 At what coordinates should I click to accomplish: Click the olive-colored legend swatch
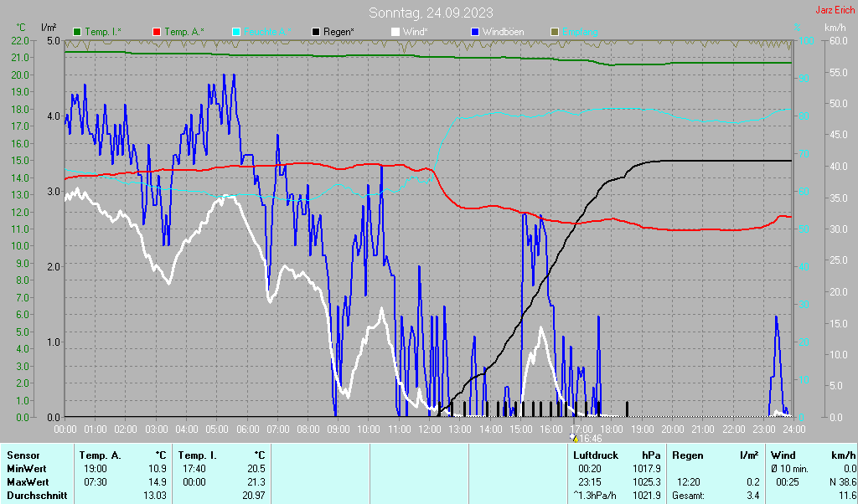pyautogui.click(x=555, y=32)
